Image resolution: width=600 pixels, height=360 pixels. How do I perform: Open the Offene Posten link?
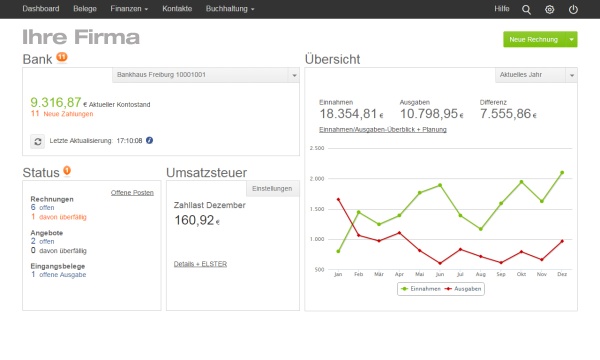(x=132, y=192)
